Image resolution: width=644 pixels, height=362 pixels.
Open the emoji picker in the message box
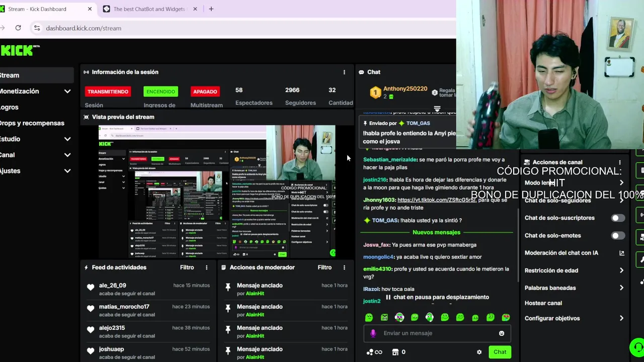pos(502,333)
